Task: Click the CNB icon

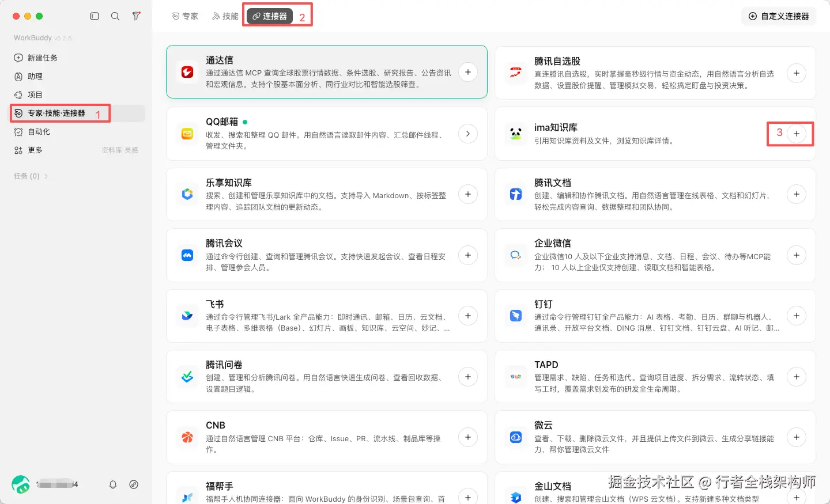Action: coord(187,437)
